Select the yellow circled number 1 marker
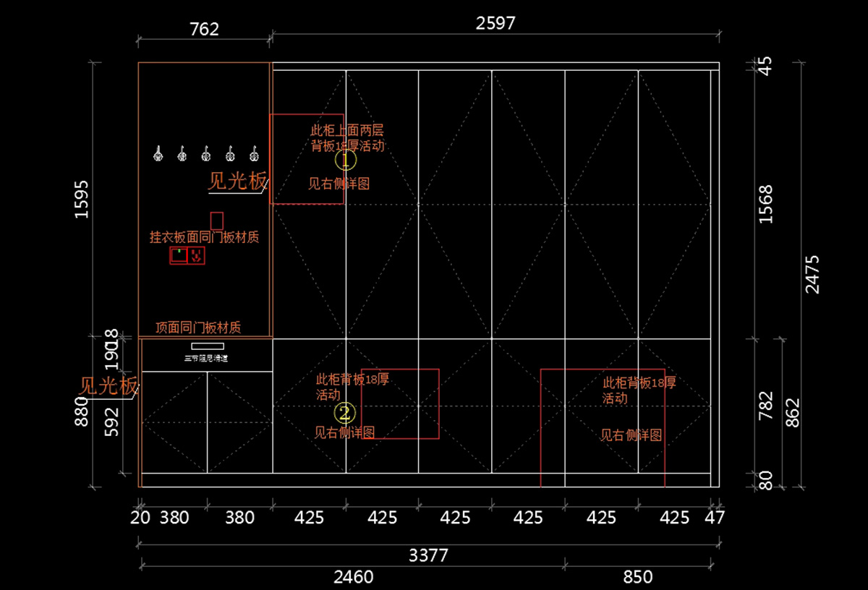This screenshot has height=590, width=868. pos(346,158)
